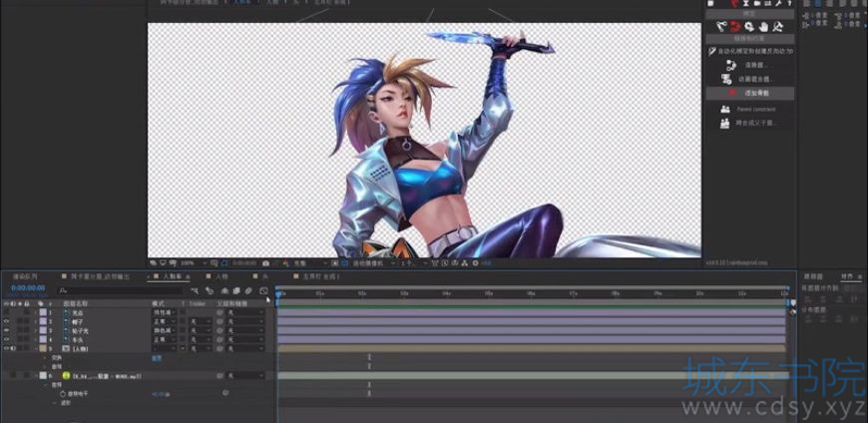868x423 pixels.
Task: Select the active underlined timeline tab
Action: [x=171, y=276]
